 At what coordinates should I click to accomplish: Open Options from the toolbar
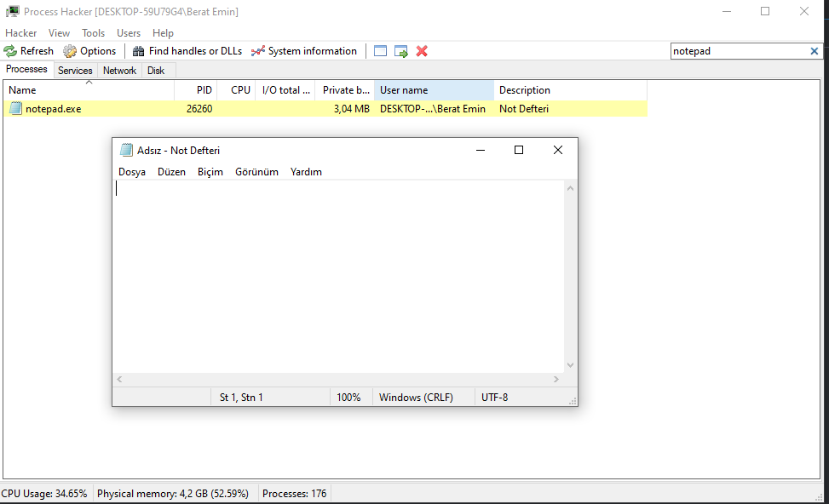click(x=89, y=51)
